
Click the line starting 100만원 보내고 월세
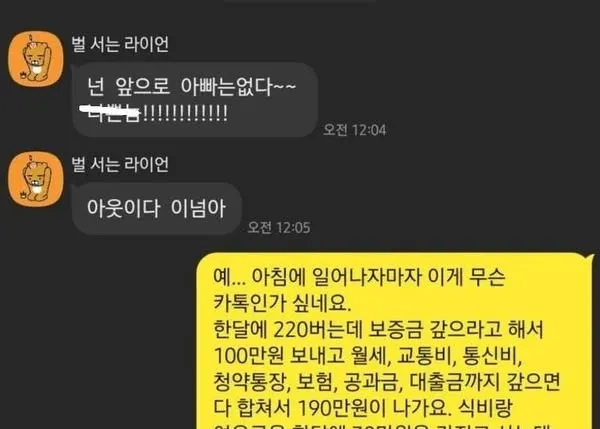[x=368, y=356]
